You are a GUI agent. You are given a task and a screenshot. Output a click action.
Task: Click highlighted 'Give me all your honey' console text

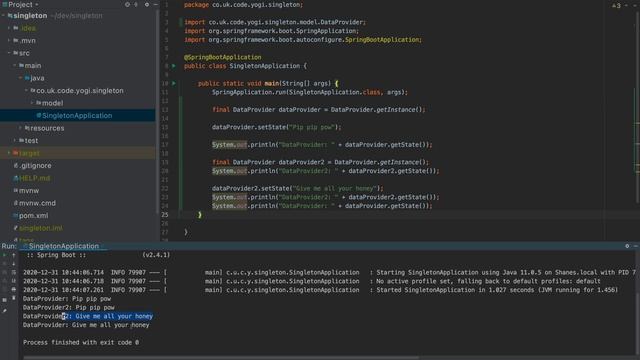pyautogui.click(x=114, y=316)
